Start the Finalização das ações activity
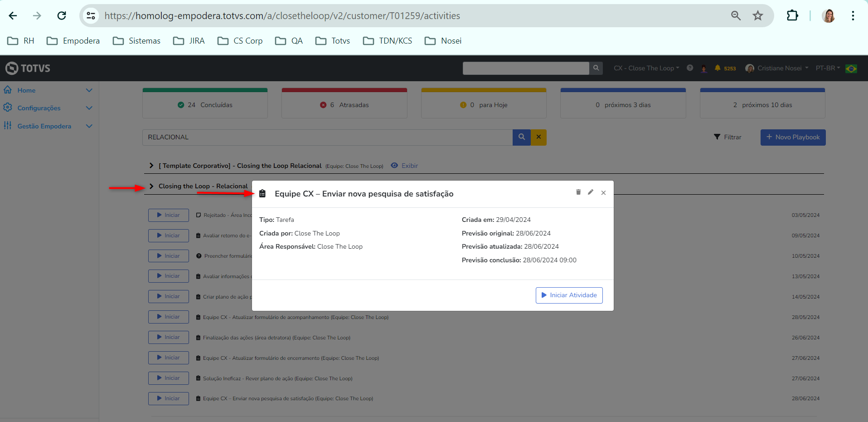The height and width of the screenshot is (422, 868). 169,337
